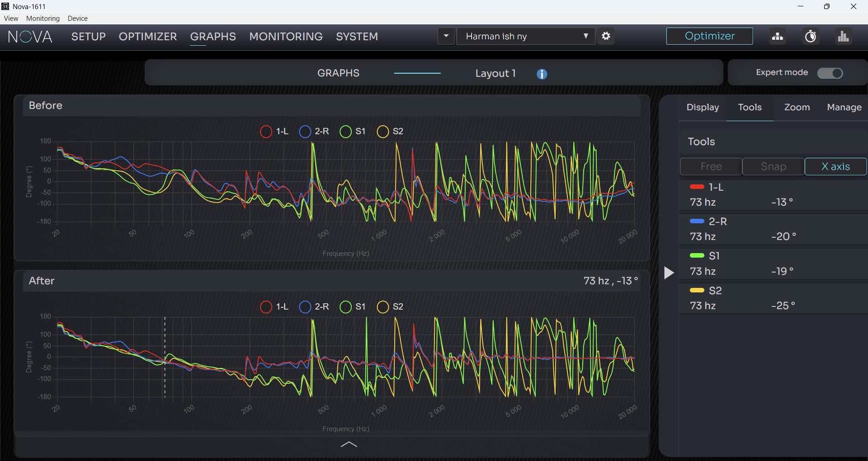Viewport: 868px width, 461px height.
Task: Click the small arrow dropdown left of preset
Action: click(446, 36)
